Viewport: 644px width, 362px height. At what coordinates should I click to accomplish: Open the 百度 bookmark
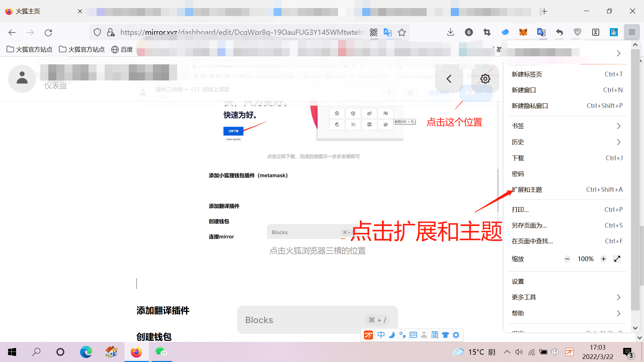[122, 49]
